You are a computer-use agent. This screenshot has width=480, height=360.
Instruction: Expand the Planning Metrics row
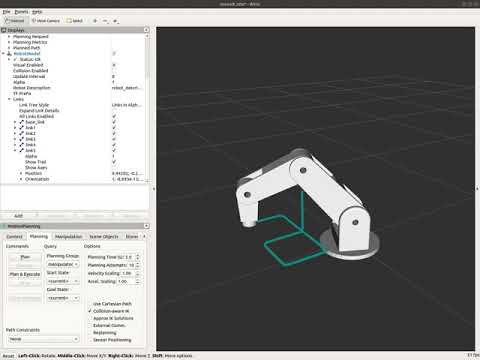9,42
